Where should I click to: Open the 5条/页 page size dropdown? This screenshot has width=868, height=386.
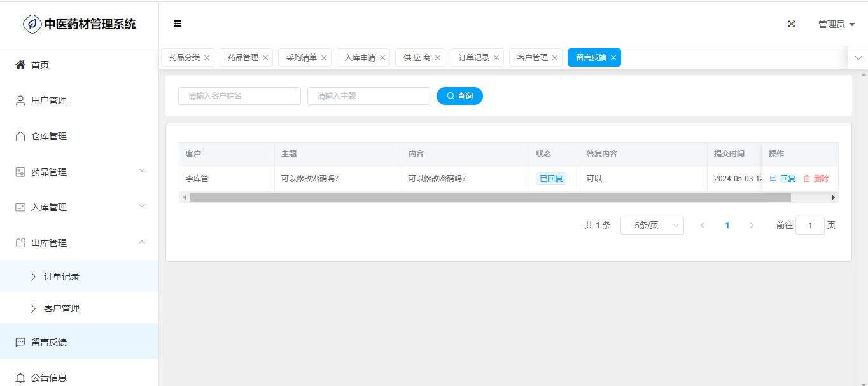click(x=652, y=226)
